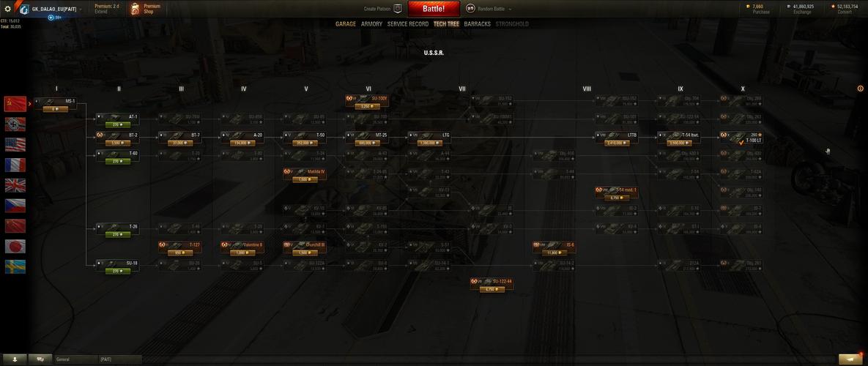Switch to the Barracks tab
Viewport: 868px width, 366px height.
pyautogui.click(x=477, y=24)
